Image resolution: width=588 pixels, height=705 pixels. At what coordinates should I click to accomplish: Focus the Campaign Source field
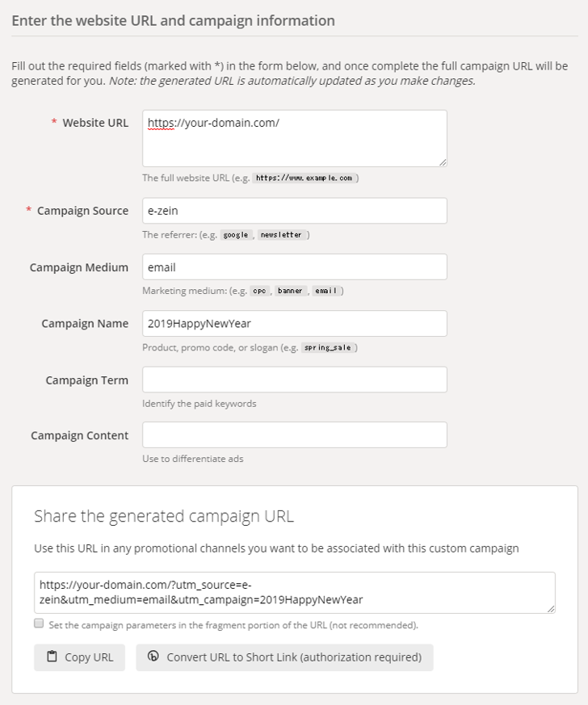click(x=294, y=211)
